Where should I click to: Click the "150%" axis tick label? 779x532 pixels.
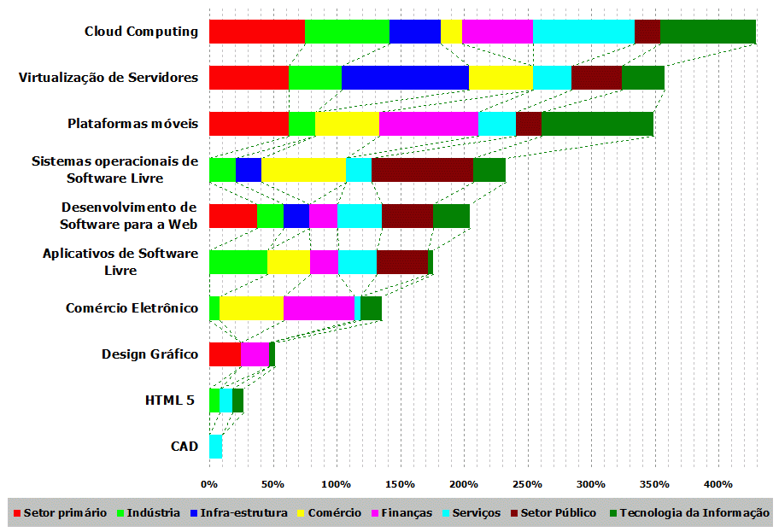point(400,484)
